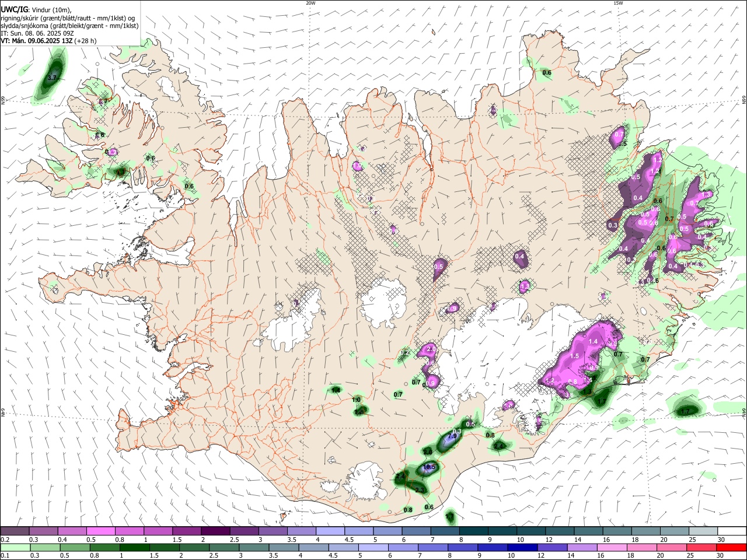Click the lavender 14 rain scale swatch
747x560 pixels.
(582, 547)
